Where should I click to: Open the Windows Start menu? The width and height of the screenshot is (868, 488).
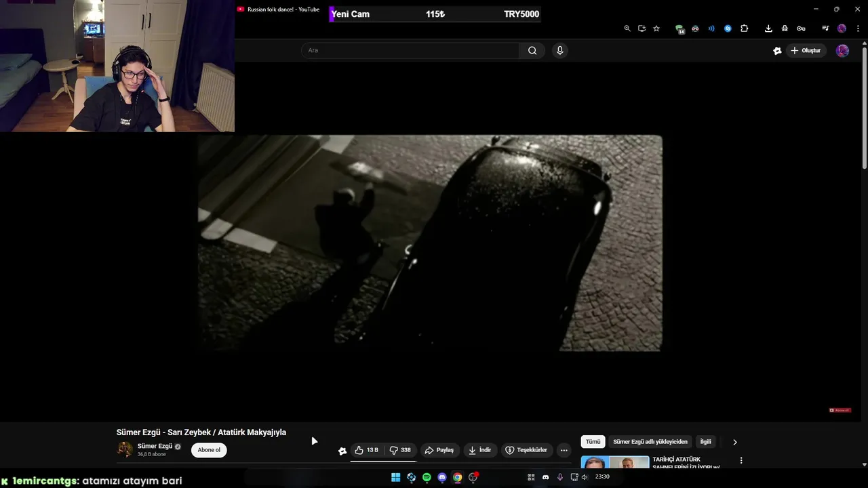click(x=395, y=477)
